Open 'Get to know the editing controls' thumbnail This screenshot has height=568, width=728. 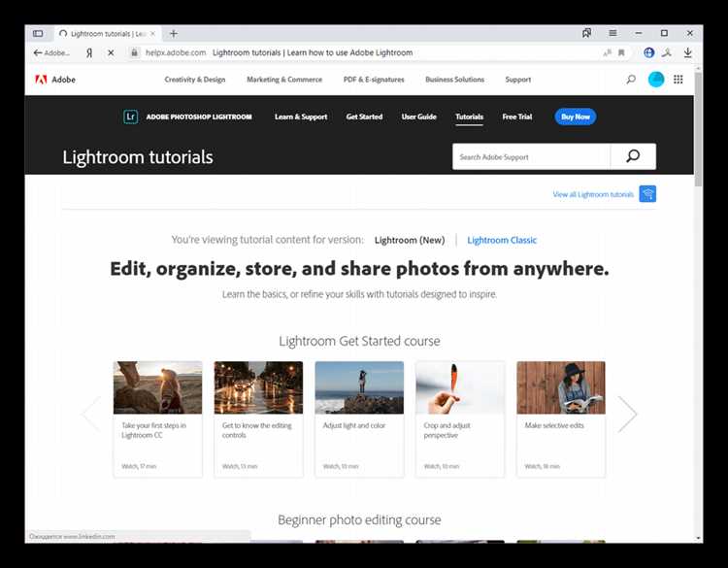pyautogui.click(x=258, y=387)
